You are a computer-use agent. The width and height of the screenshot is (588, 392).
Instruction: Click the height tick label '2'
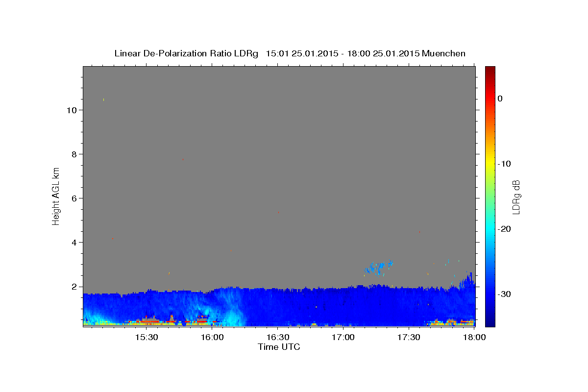tap(73, 287)
